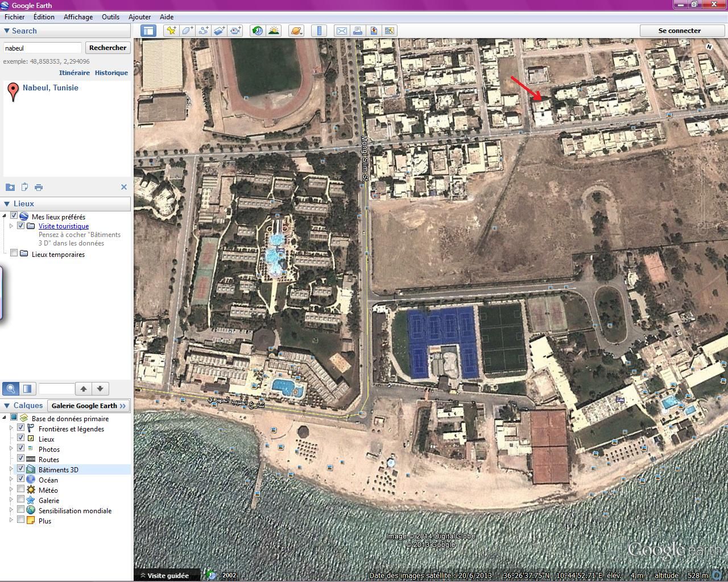Screen dimensions: 728x582
Task: Toggle Frontières et légendes layer checkbox
Action: [21, 428]
